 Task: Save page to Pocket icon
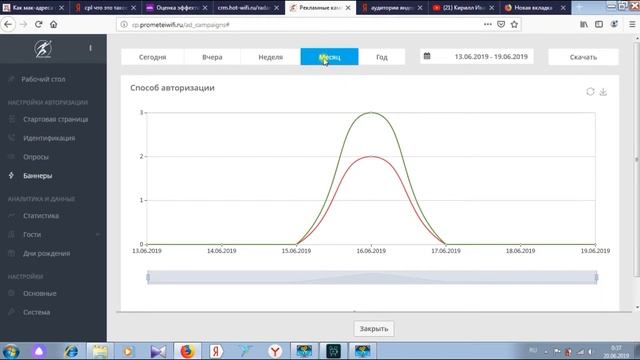click(x=501, y=24)
